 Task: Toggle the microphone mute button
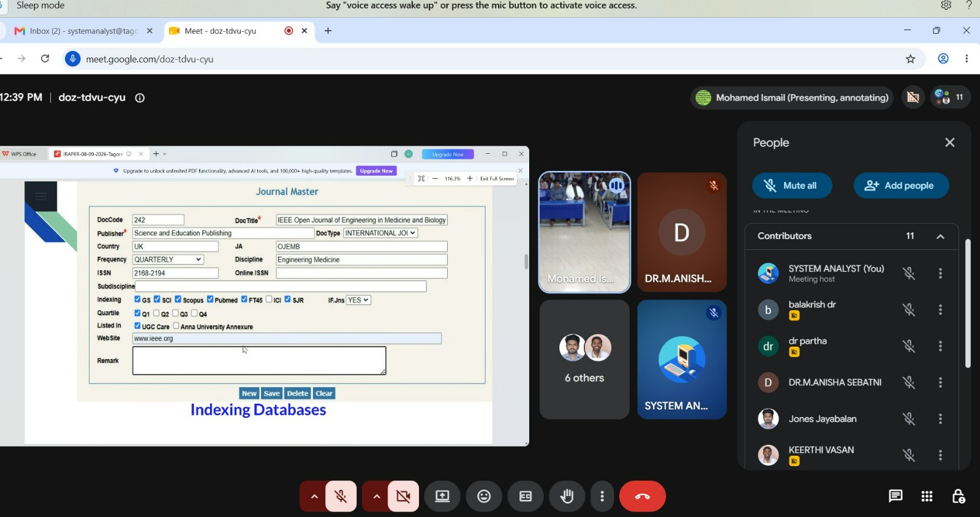click(341, 496)
